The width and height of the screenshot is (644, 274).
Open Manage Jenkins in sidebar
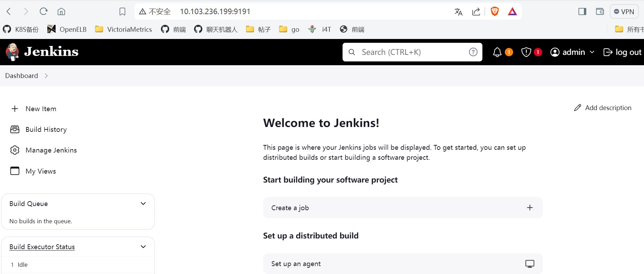44,150
